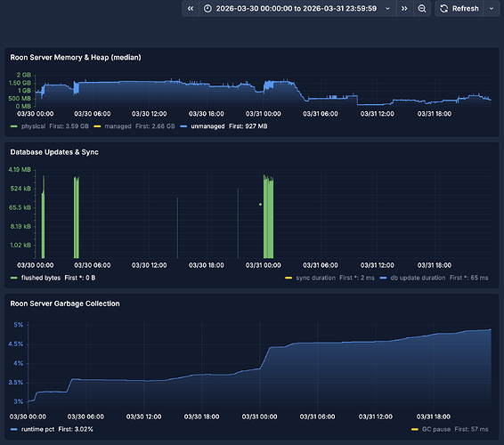Open Database Updates & Sync panel title menu
This screenshot has width=504, height=445.
[54, 152]
